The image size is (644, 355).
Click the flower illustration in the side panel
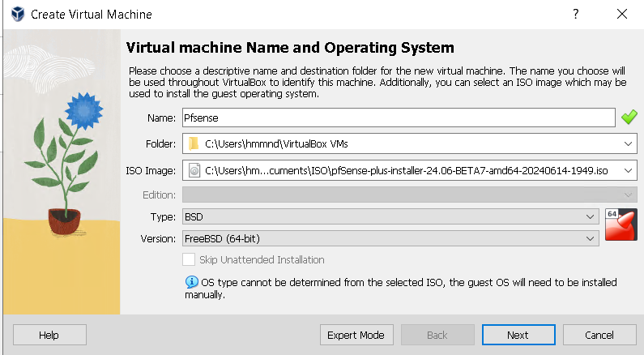[x=64, y=163]
